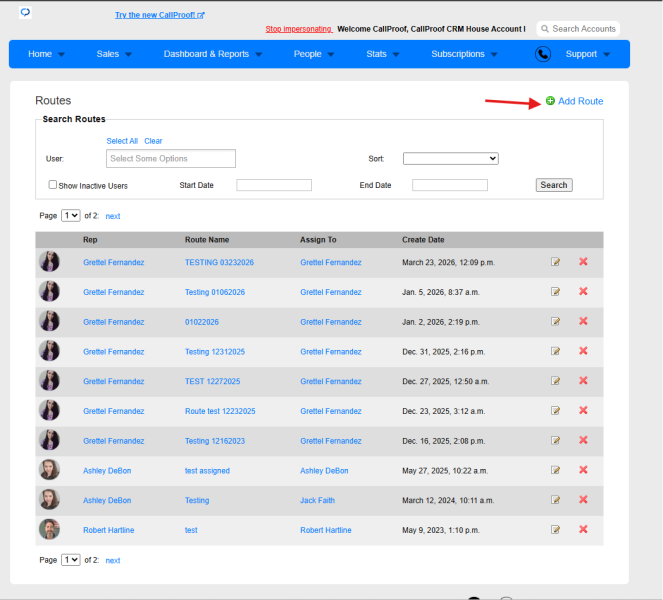Click Clear users link
The height and width of the screenshot is (600, 663).
click(x=153, y=141)
